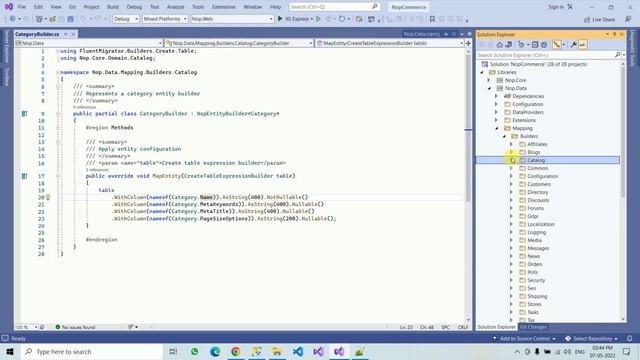The image size is (640, 360).
Task: Open the Nop.Web startup project dropdown
Action: tap(232, 19)
